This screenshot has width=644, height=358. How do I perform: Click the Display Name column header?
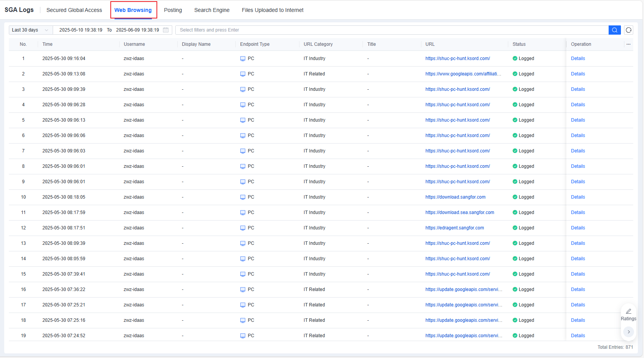[196, 44]
